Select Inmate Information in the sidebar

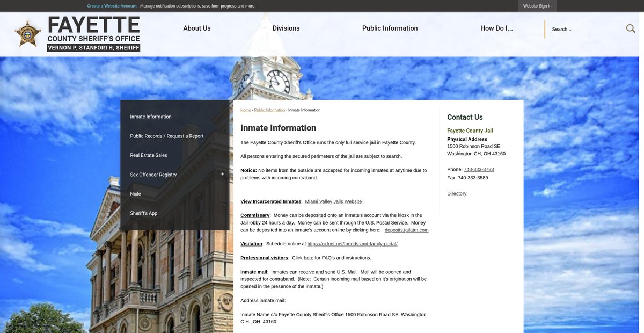(x=174, y=117)
